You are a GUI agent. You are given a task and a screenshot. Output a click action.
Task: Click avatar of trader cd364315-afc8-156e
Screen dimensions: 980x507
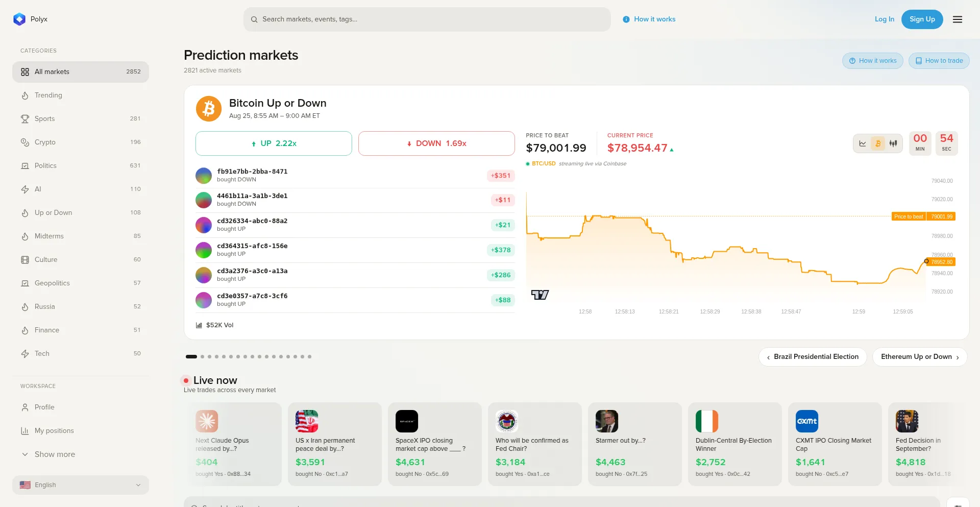204,250
